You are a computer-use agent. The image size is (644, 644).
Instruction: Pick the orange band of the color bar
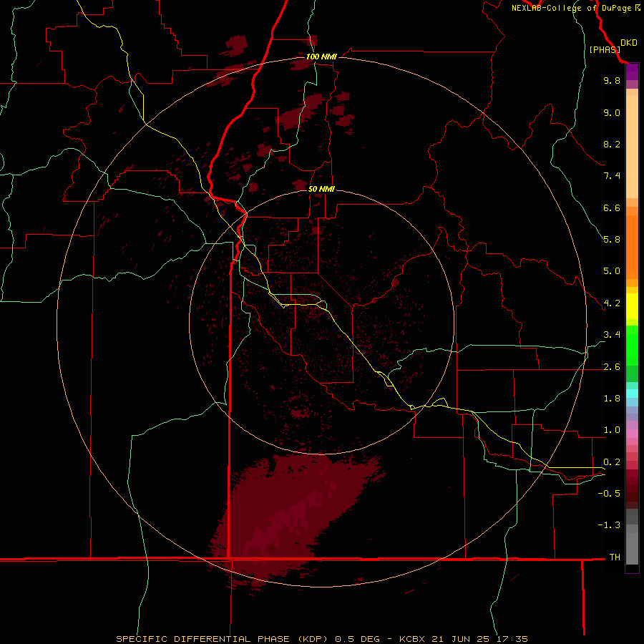(632, 246)
